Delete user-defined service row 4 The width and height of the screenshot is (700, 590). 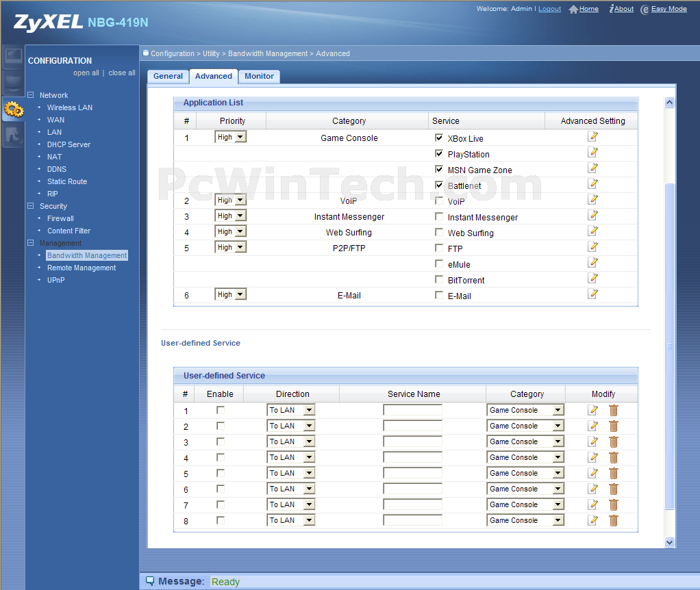pyautogui.click(x=614, y=457)
